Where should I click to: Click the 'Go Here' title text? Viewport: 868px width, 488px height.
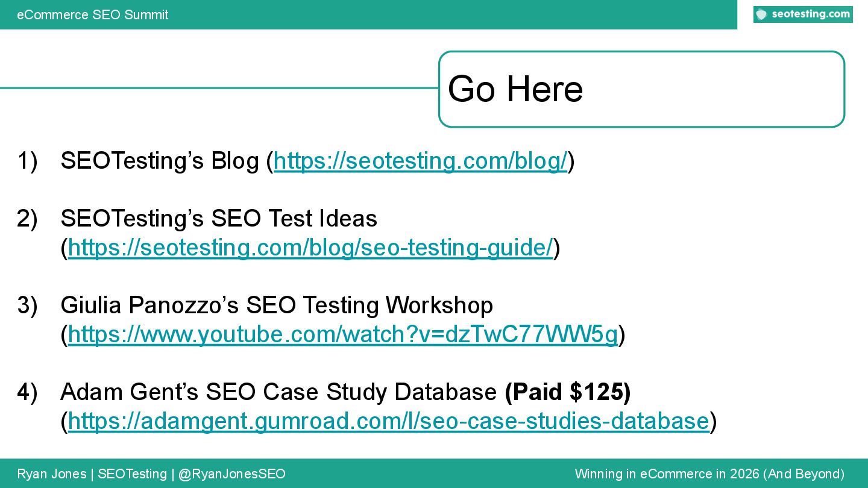[x=515, y=89]
